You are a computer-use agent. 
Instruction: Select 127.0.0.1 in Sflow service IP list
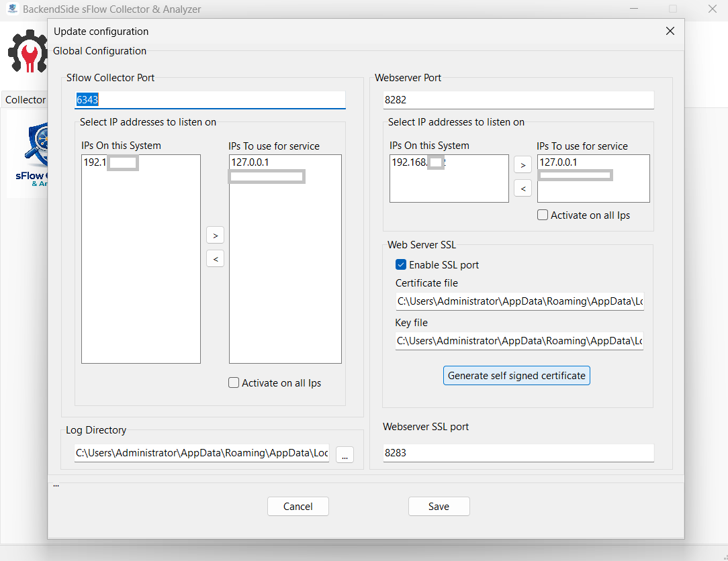pos(250,162)
